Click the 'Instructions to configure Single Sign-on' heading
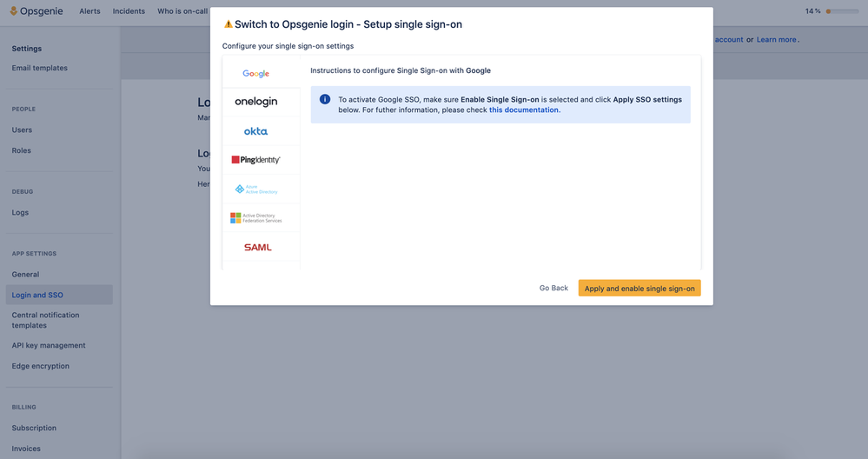 [401, 70]
